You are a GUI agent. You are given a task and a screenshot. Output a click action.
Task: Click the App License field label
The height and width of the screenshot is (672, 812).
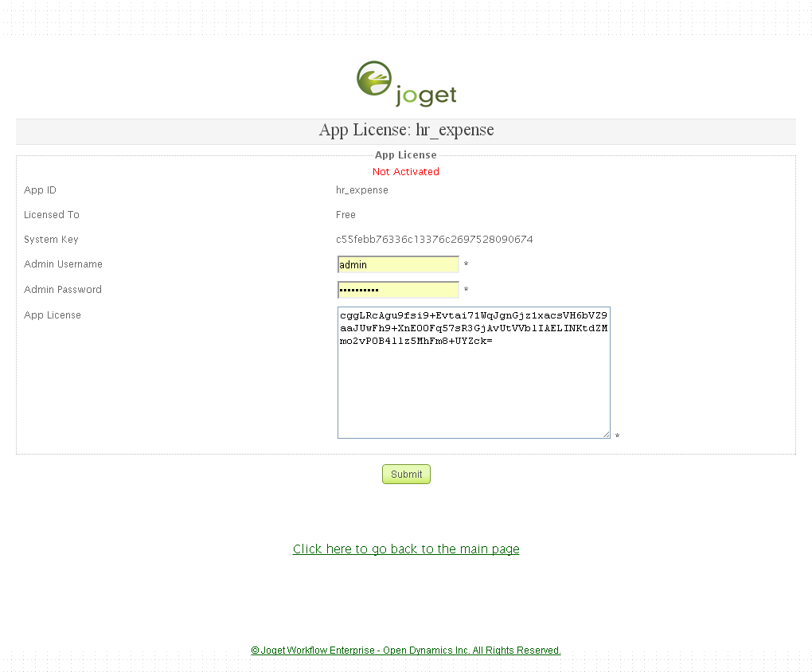53,315
